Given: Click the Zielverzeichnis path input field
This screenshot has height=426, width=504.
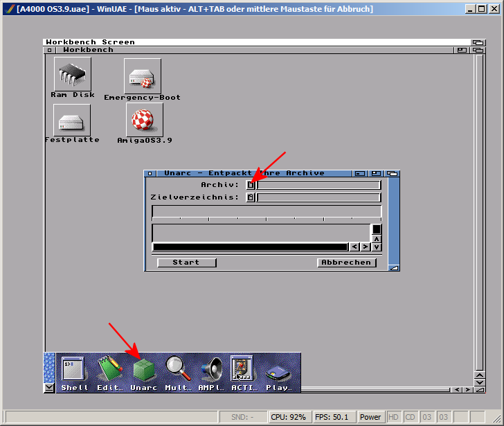Looking at the screenshot, I should [319, 197].
